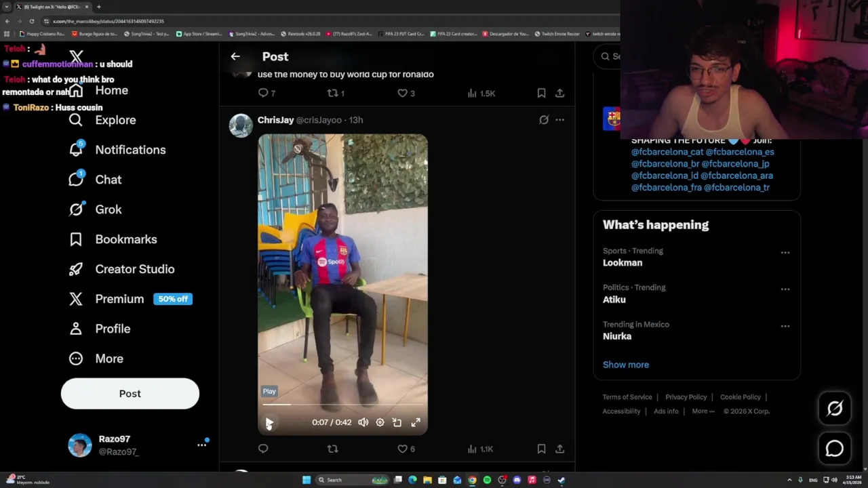The height and width of the screenshot is (488, 868).
Task: Share the ChrisJay post
Action: [559, 449]
